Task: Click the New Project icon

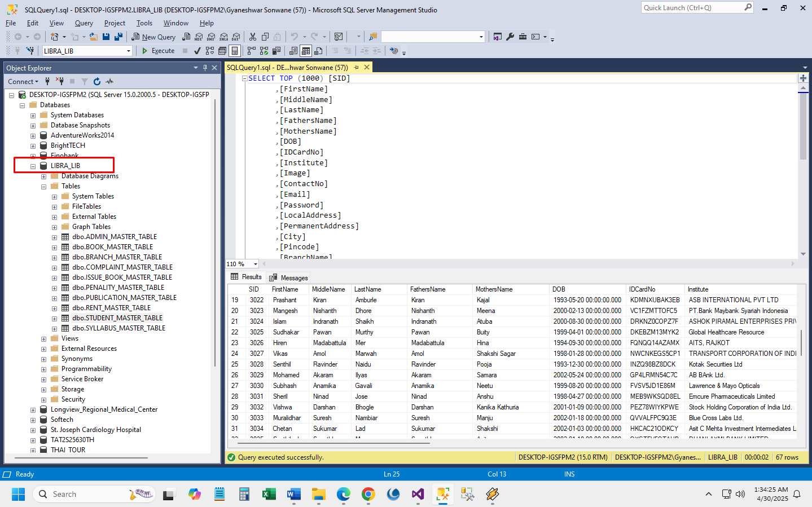Action: (x=54, y=37)
